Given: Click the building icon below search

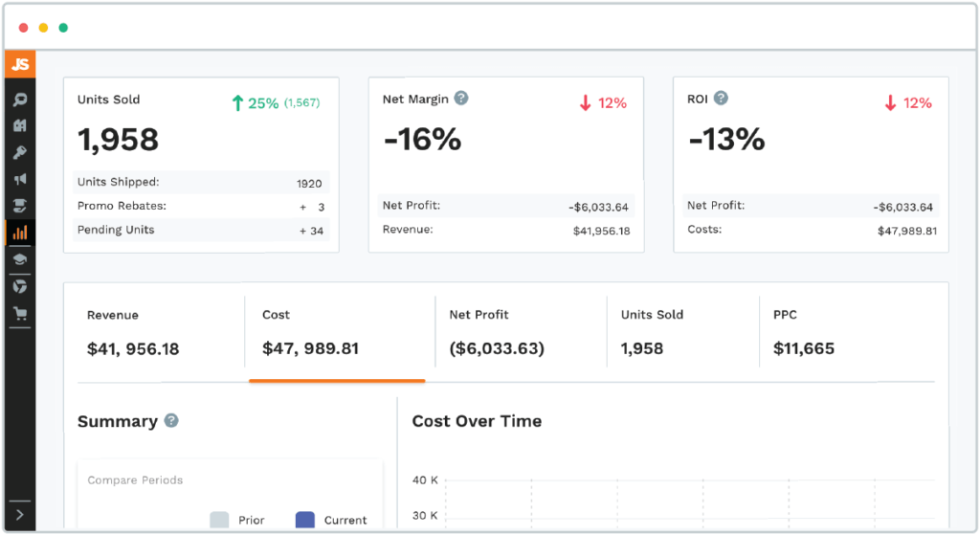Looking at the screenshot, I should pos(20,125).
